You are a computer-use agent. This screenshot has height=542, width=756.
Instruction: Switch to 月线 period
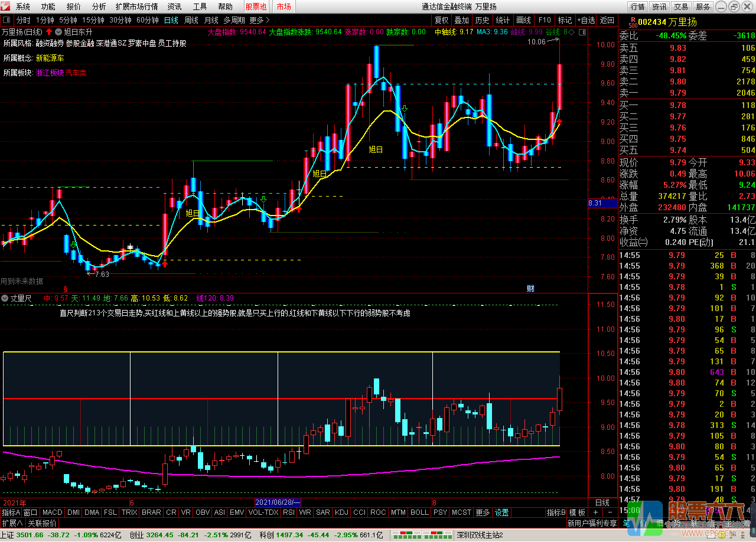pos(211,20)
